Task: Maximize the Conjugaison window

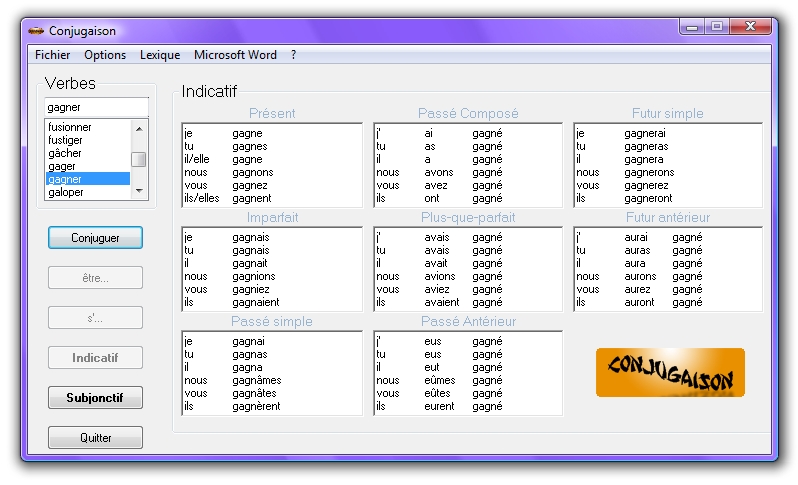Action: point(717,27)
